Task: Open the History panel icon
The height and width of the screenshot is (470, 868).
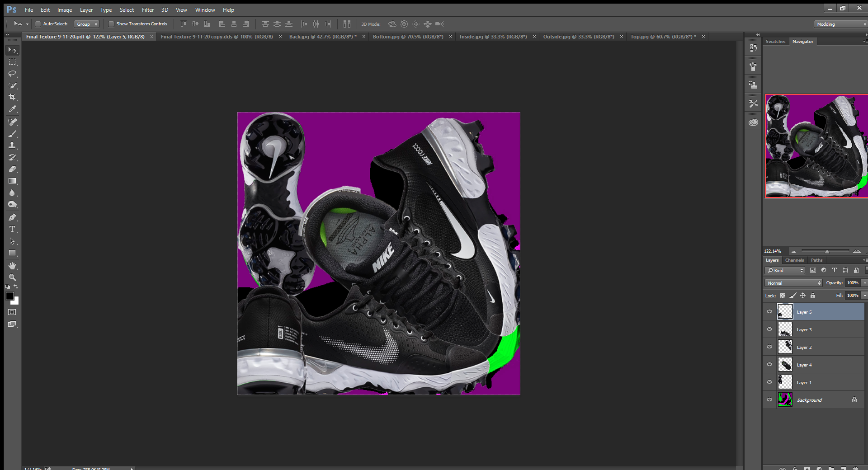Action: pyautogui.click(x=753, y=48)
